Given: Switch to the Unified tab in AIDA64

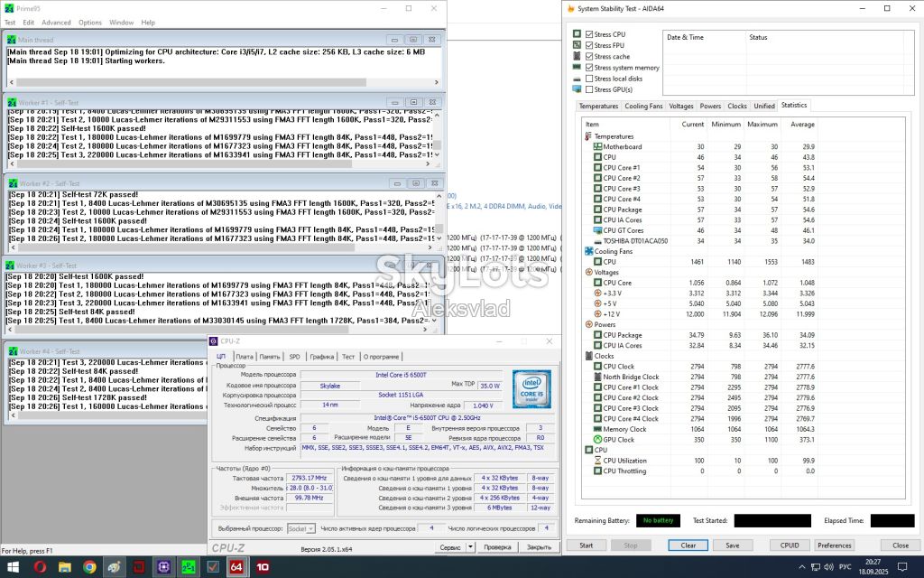Looking at the screenshot, I should pos(764,107).
